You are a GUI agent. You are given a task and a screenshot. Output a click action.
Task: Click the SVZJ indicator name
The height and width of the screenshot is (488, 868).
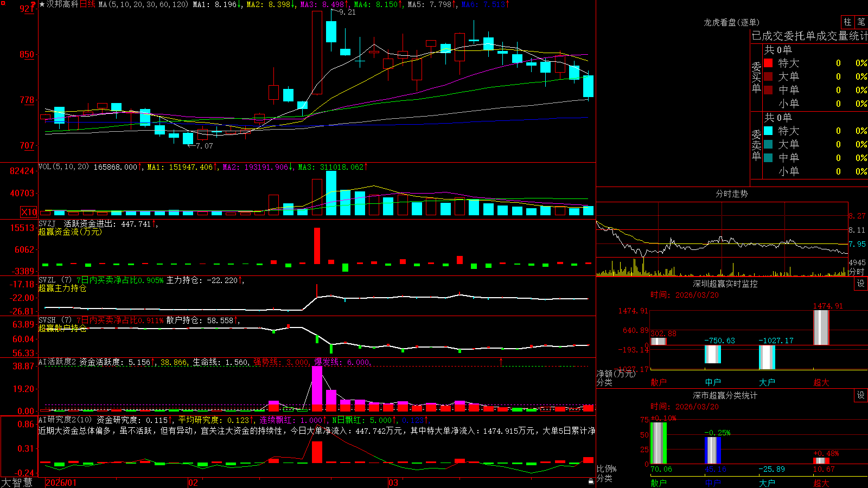click(x=47, y=223)
